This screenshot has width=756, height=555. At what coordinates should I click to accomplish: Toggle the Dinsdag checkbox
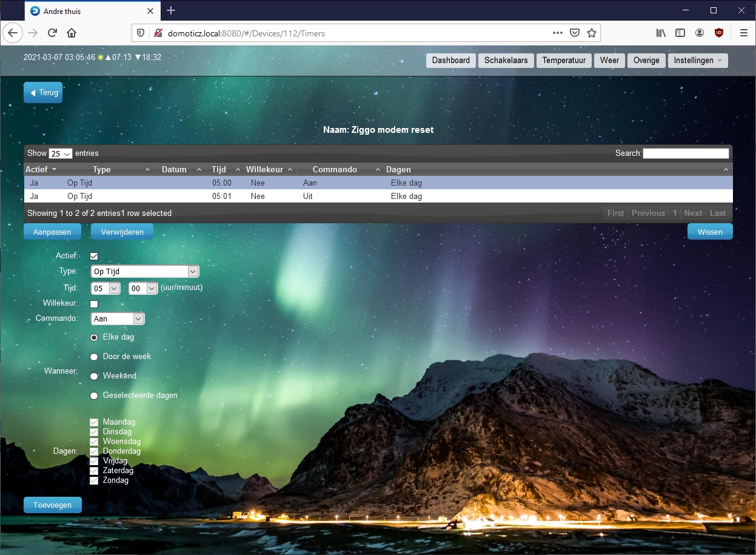coord(94,432)
